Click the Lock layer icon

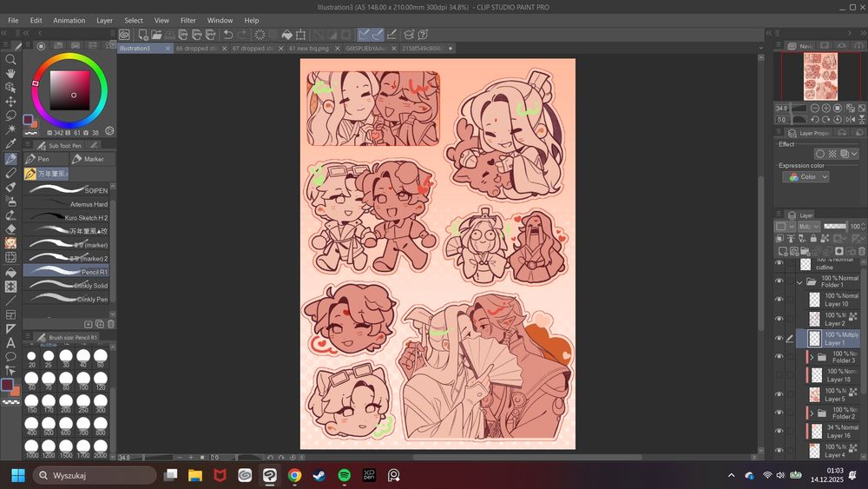point(813,238)
